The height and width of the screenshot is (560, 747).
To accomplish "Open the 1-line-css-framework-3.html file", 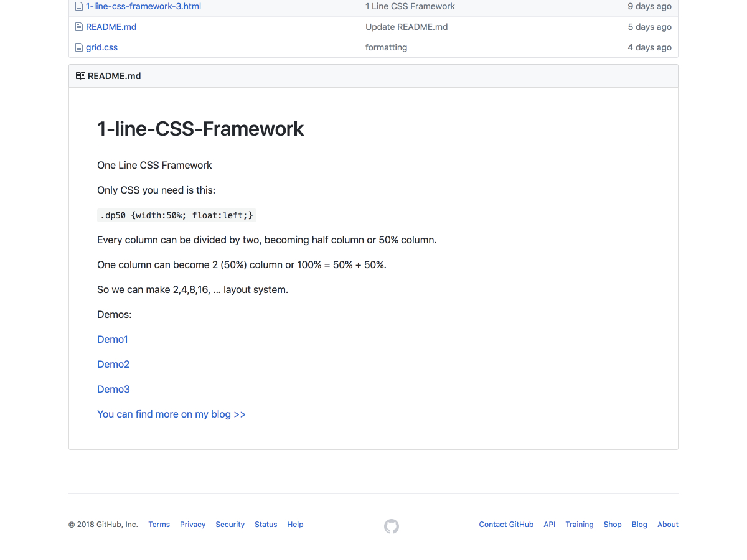I will pyautogui.click(x=143, y=6).
